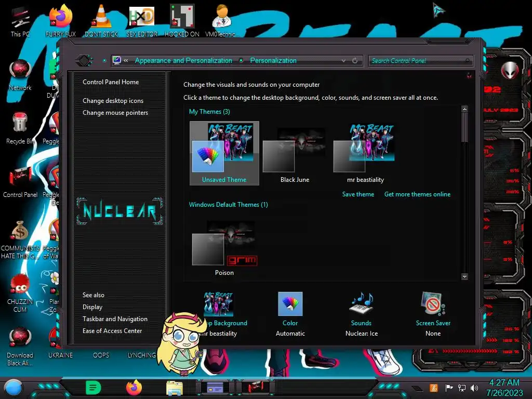Image resolution: width=532 pixels, height=399 pixels.
Task: Click the network tray icon
Action: coord(462,388)
